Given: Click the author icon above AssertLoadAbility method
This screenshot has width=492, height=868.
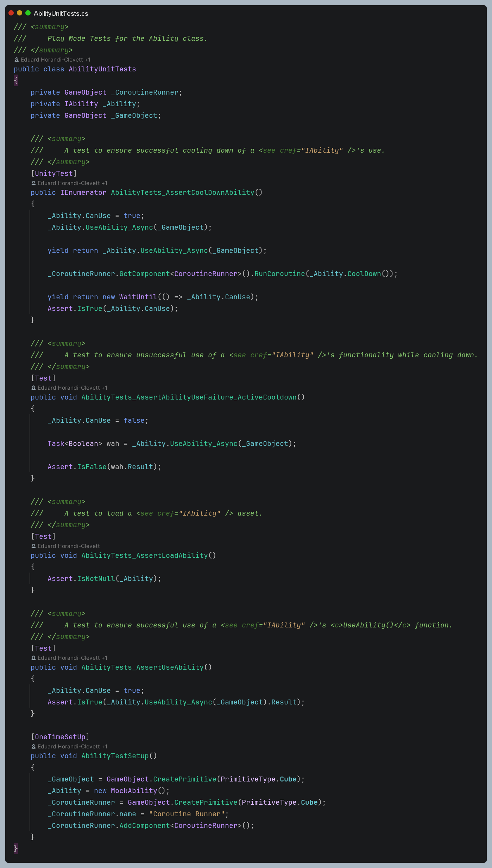Looking at the screenshot, I should point(33,546).
